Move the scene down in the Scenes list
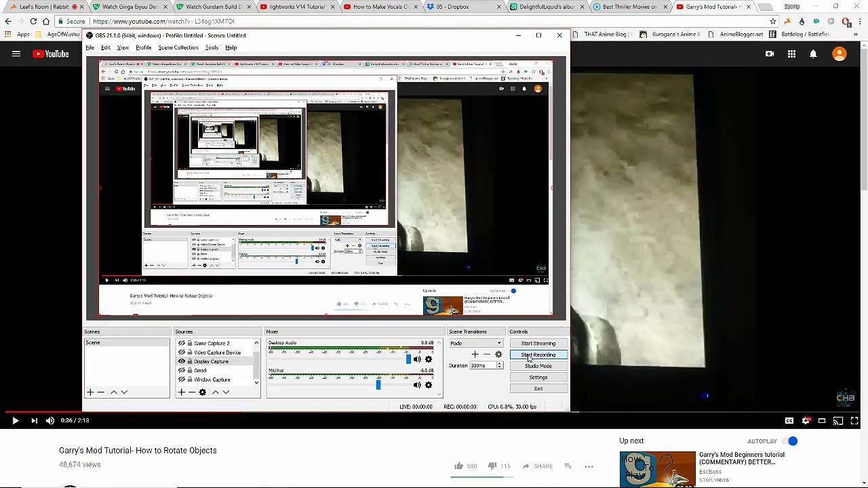The width and height of the screenshot is (868, 488). click(x=124, y=392)
